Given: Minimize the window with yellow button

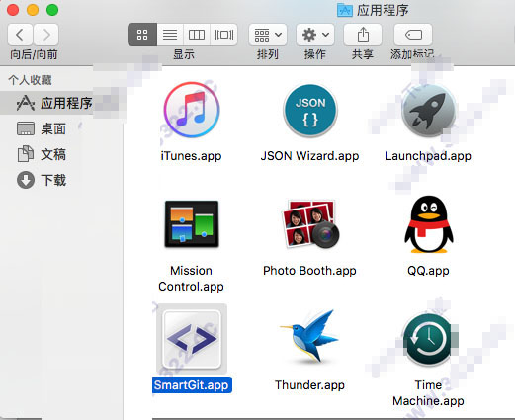Looking at the screenshot, I should pyautogui.click(x=33, y=10).
